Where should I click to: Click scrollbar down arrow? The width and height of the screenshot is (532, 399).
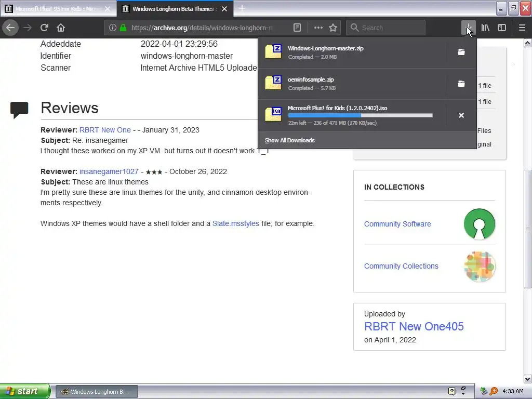(528, 379)
